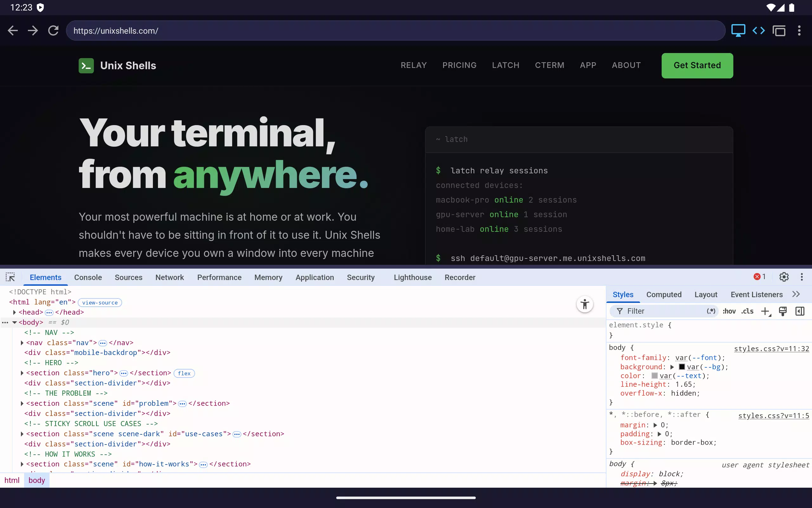812x508 pixels.
Task: Click the Unix Shells terminal logo icon
Action: tap(86, 65)
